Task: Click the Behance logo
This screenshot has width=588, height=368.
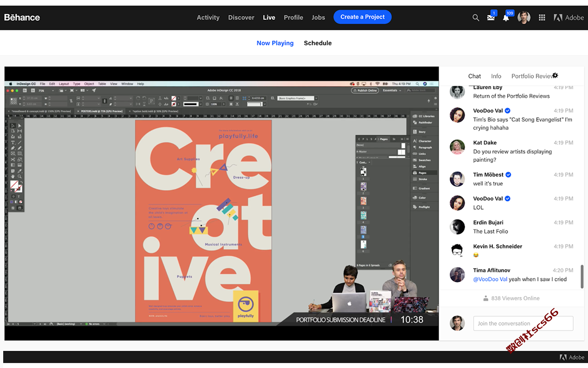Action: click(22, 17)
